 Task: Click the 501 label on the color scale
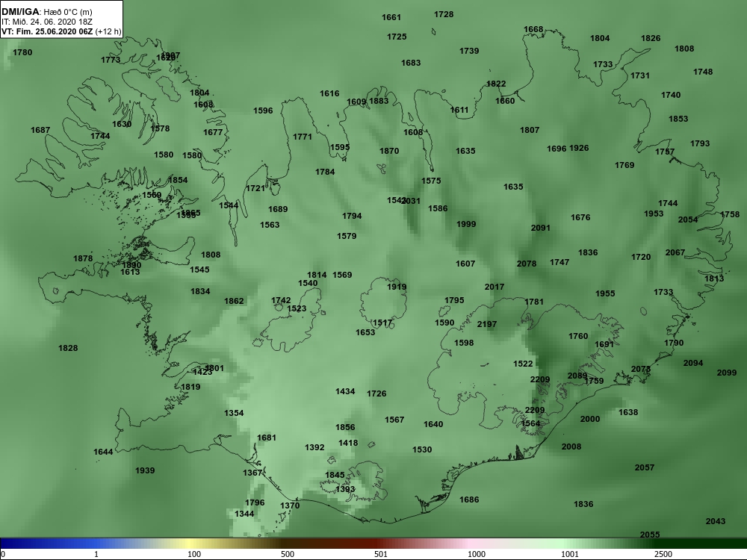[381, 554]
